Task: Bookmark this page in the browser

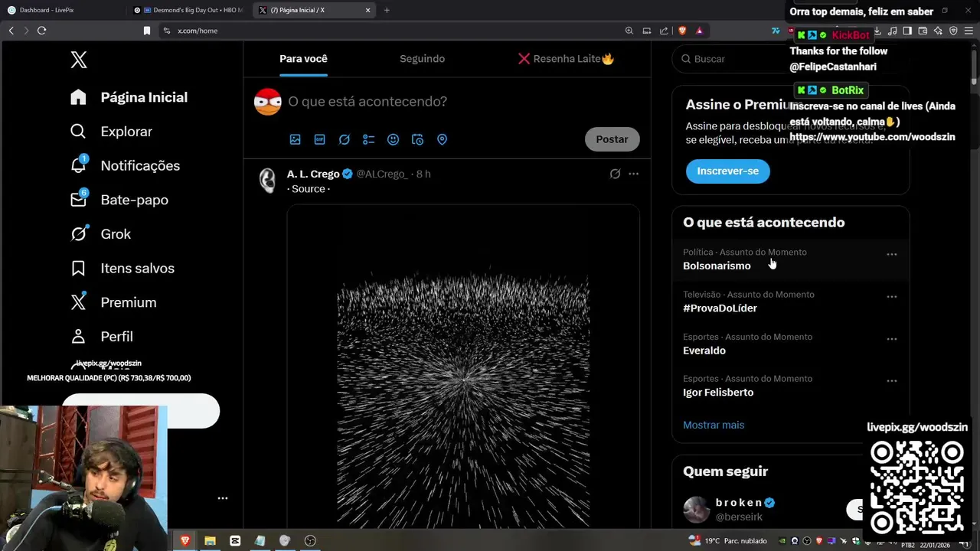Action: pos(147,31)
